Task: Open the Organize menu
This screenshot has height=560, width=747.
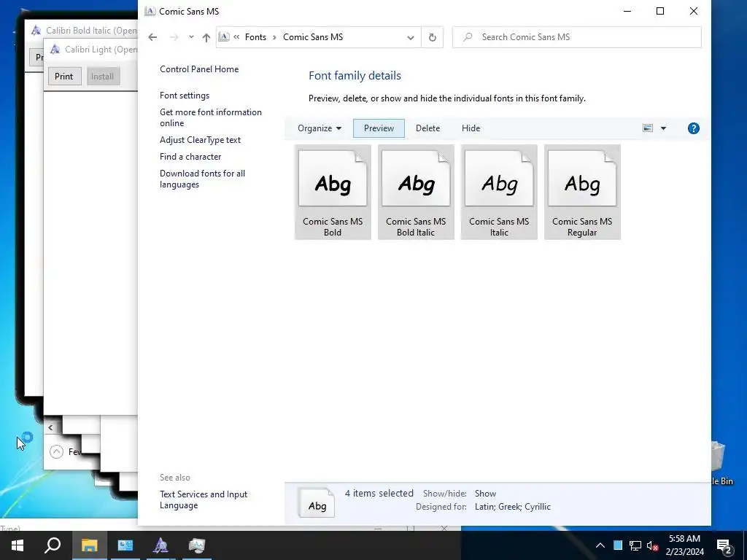Action: coord(320,128)
